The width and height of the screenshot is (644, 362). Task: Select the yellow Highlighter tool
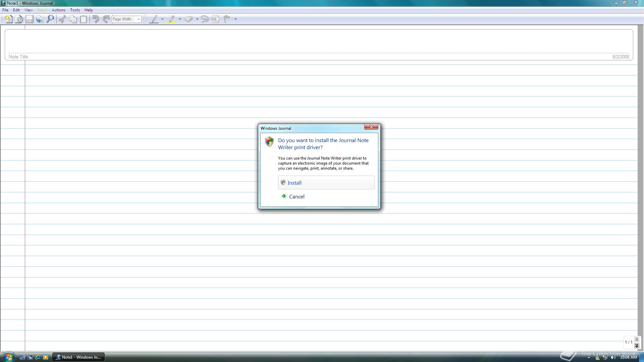172,19
